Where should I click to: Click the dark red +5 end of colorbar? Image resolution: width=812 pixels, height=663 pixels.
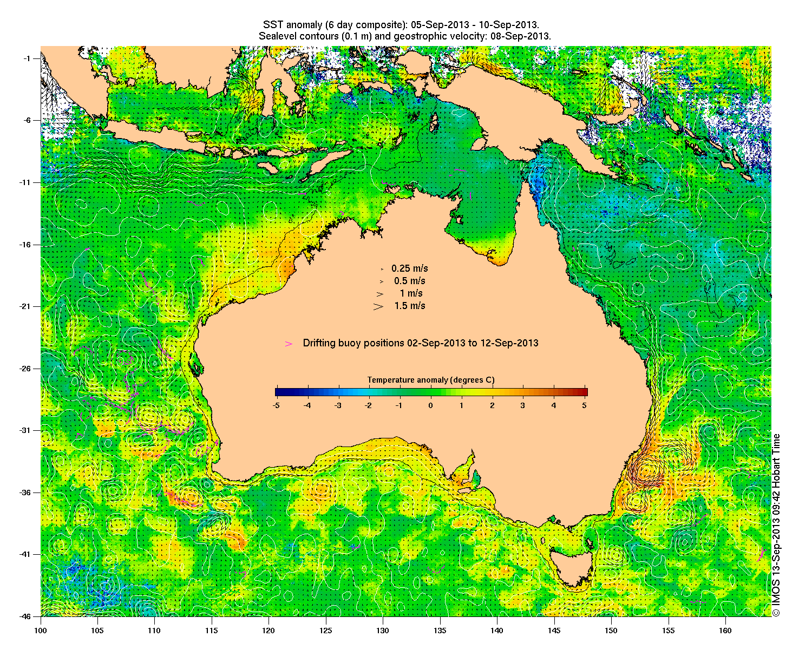coord(584,392)
